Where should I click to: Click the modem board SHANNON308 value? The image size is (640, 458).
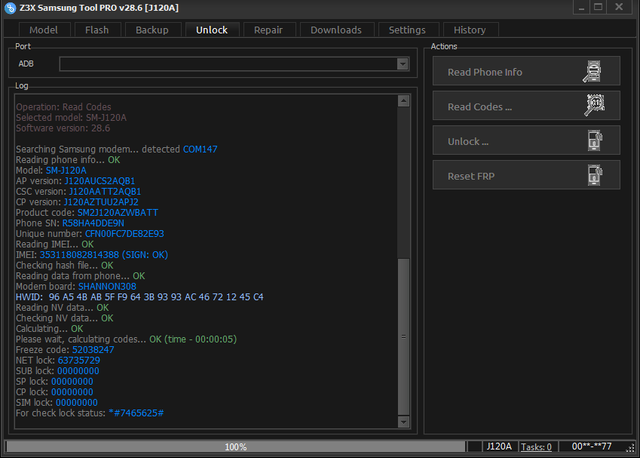pyautogui.click(x=107, y=287)
